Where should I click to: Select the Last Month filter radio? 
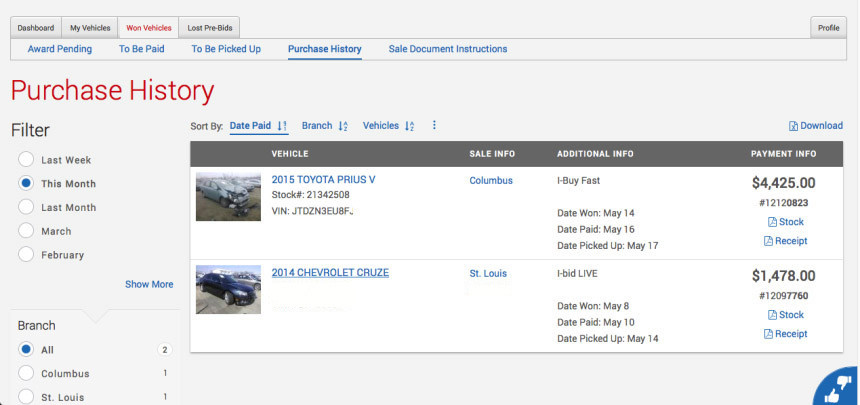pyautogui.click(x=26, y=207)
